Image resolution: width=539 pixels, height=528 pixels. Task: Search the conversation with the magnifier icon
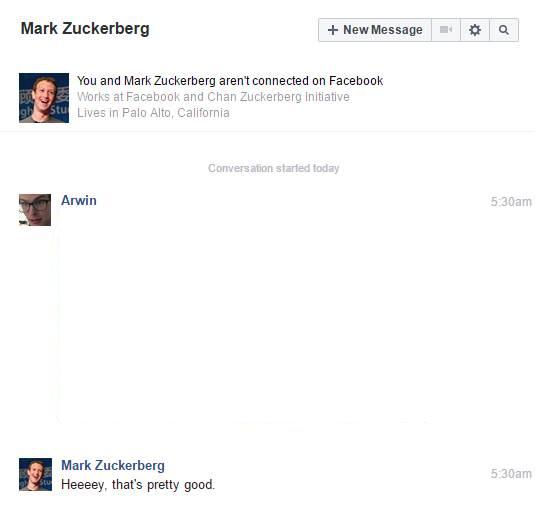[504, 30]
